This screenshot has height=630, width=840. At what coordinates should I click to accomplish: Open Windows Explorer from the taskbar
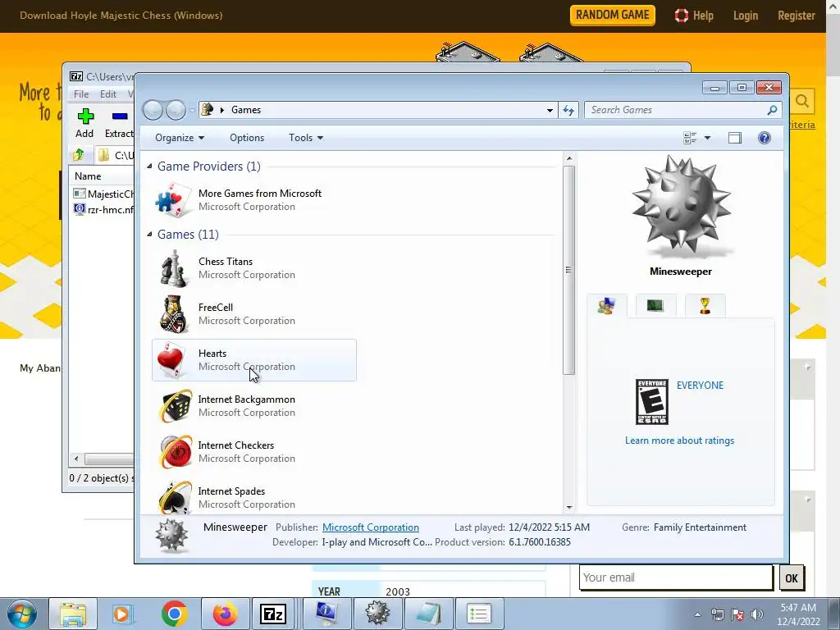point(73,614)
